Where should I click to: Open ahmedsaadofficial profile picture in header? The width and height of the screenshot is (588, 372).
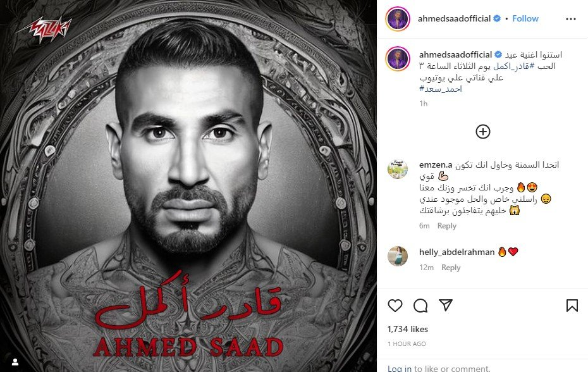(x=398, y=19)
